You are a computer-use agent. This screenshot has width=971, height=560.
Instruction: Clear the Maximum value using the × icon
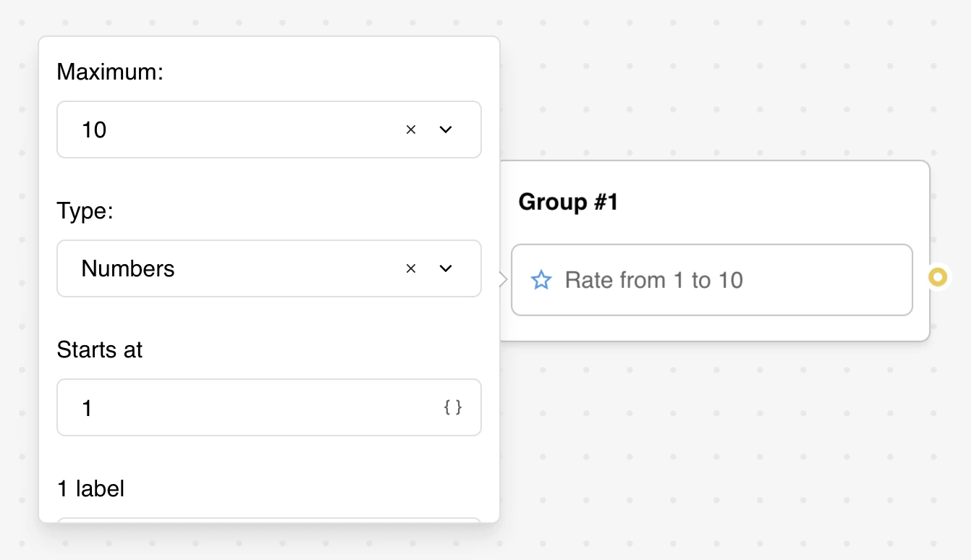pos(411,130)
